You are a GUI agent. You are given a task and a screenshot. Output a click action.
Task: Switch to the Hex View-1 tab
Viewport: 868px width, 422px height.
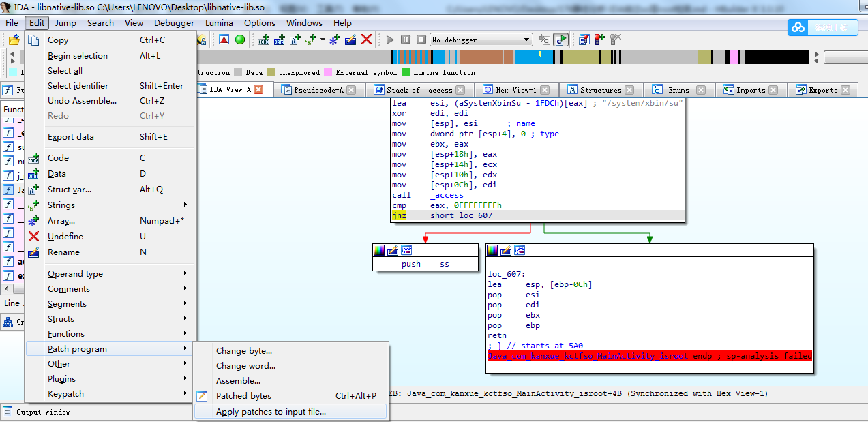pyautogui.click(x=516, y=89)
